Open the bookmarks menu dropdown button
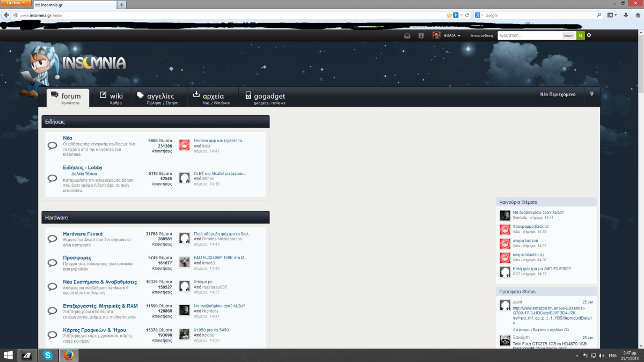644x362 pixels. (x=612, y=15)
